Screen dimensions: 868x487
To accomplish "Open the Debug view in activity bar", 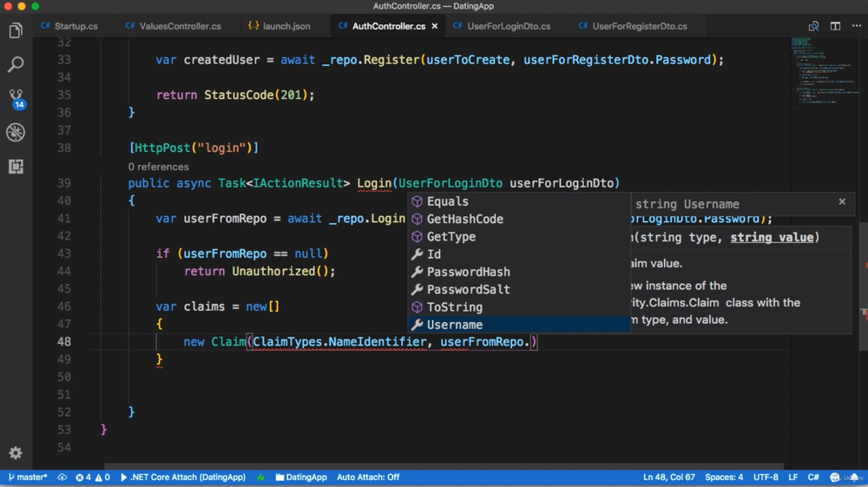I will [x=16, y=132].
